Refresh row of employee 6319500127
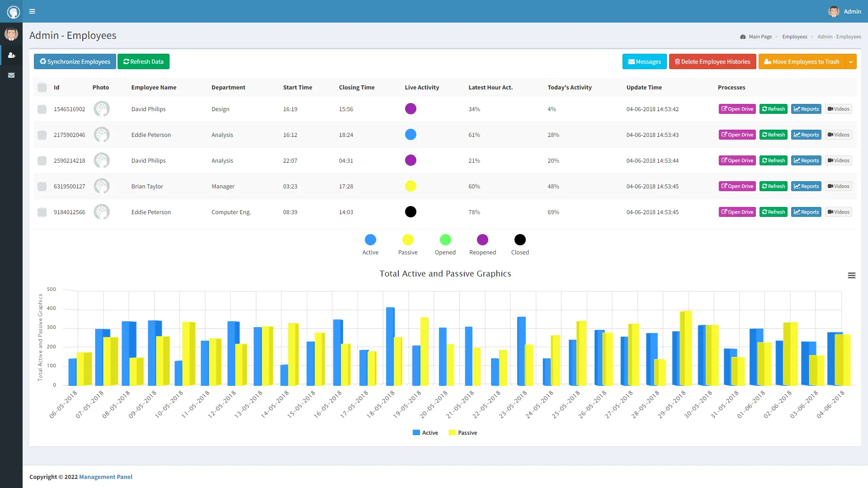 (x=773, y=186)
